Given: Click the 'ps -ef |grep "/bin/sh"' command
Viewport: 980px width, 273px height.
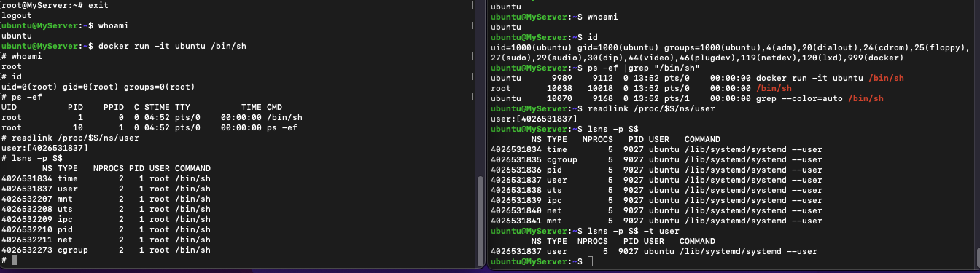Looking at the screenshot, I should [644, 68].
